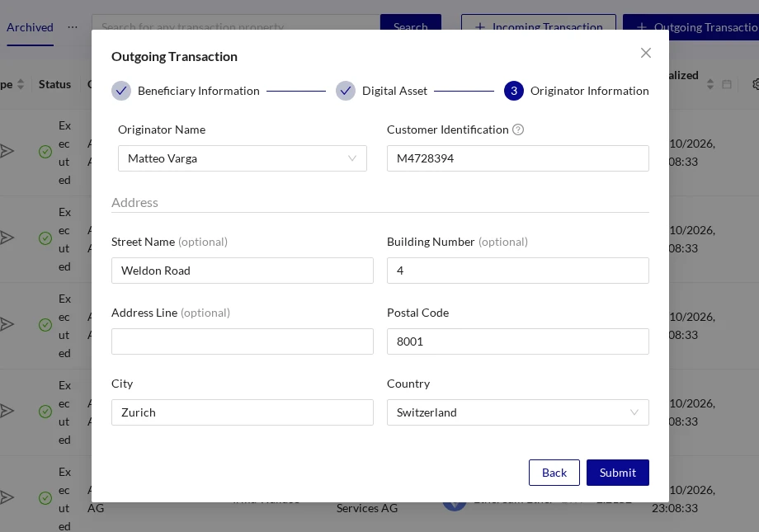Click the Originator Information step label
759x532 pixels.
[590, 91]
